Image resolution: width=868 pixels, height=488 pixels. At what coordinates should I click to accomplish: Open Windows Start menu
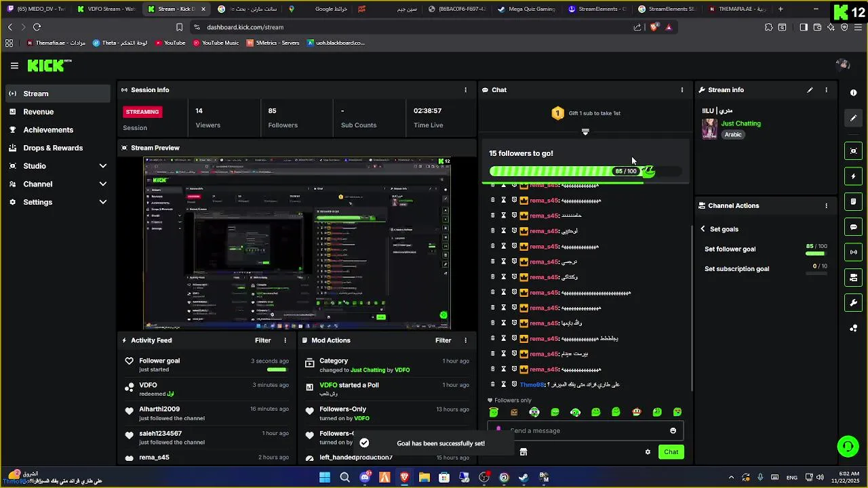tap(325, 478)
